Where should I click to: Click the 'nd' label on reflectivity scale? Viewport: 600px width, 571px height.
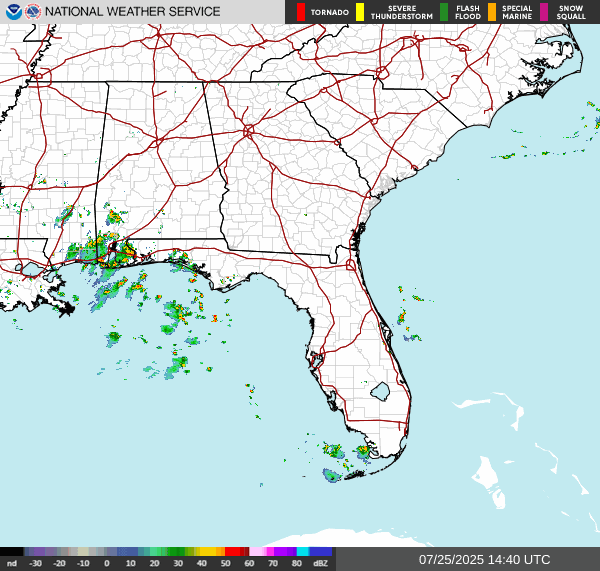coord(12,563)
